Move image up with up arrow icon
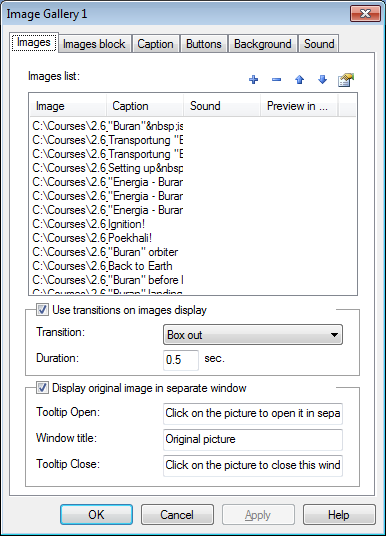 pos(300,80)
